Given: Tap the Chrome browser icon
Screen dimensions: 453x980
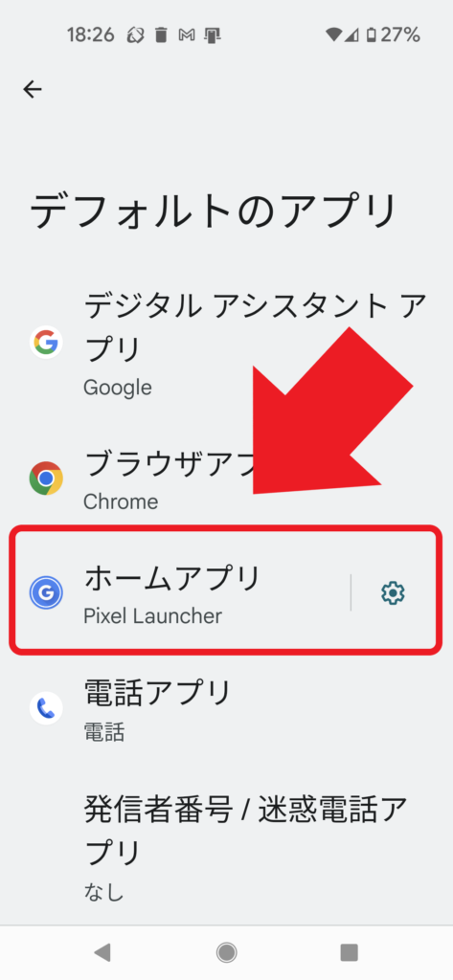Looking at the screenshot, I should pyautogui.click(x=46, y=479).
